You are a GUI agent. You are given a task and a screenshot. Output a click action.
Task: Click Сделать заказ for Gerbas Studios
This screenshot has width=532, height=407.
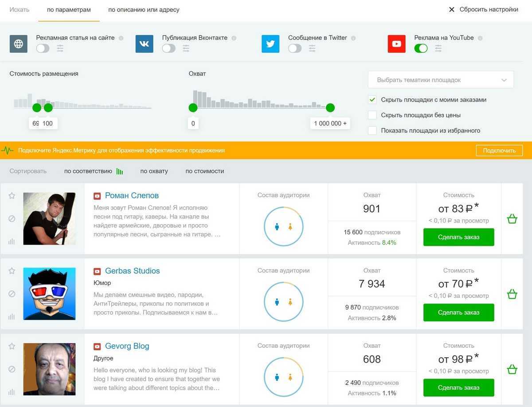click(x=458, y=312)
